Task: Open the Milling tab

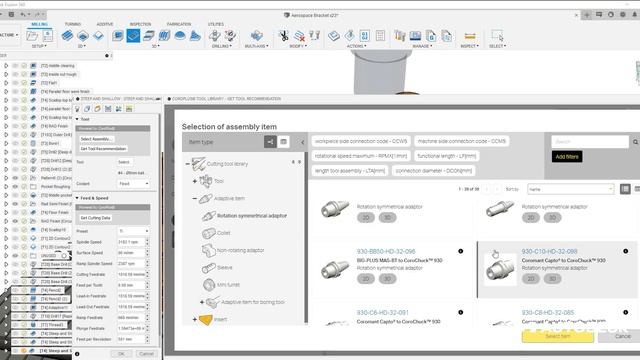Action: pos(40,24)
